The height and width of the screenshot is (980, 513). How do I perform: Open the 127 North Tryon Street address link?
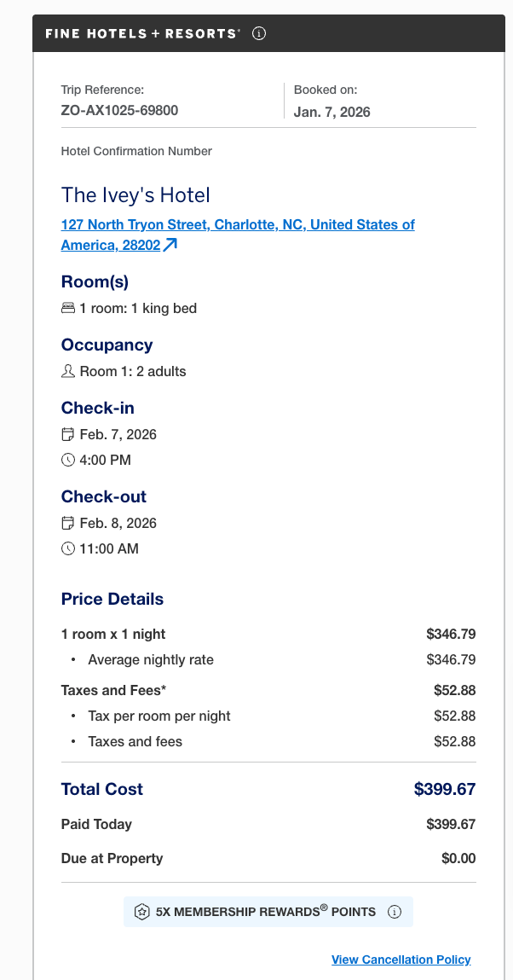(x=238, y=225)
